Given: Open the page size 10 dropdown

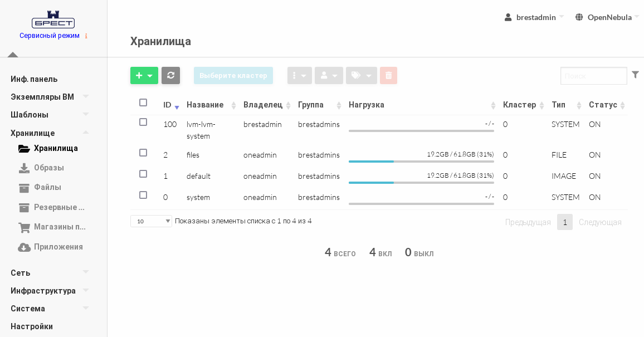Looking at the screenshot, I should 151,221.
